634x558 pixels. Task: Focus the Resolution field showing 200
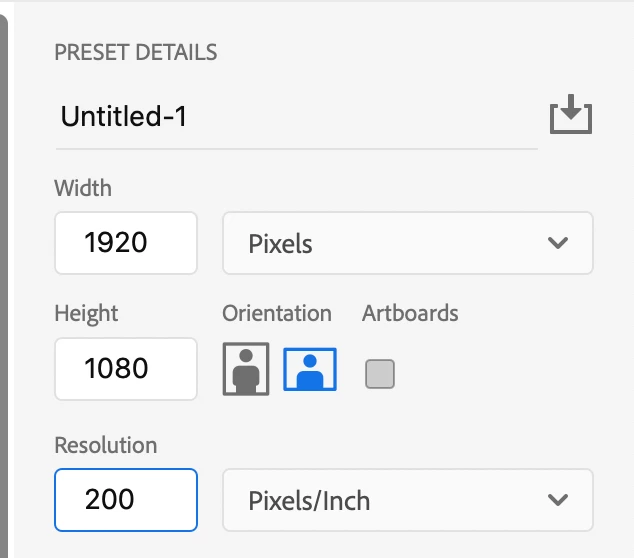click(126, 500)
